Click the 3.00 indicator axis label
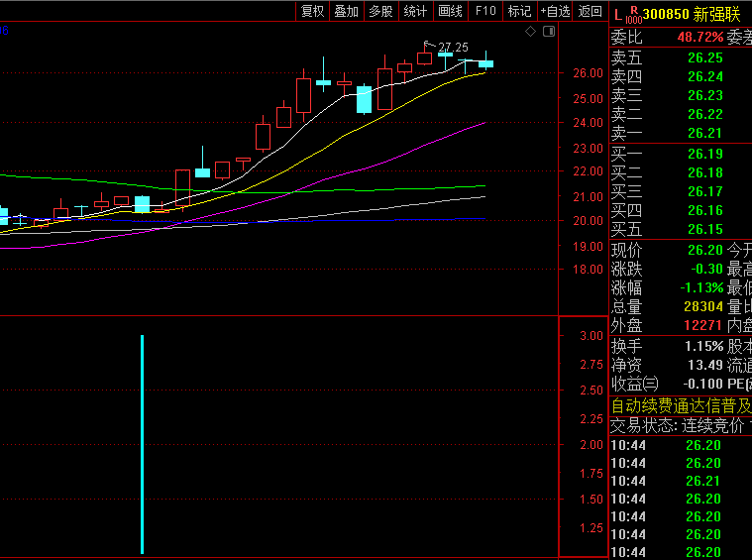 (x=591, y=336)
